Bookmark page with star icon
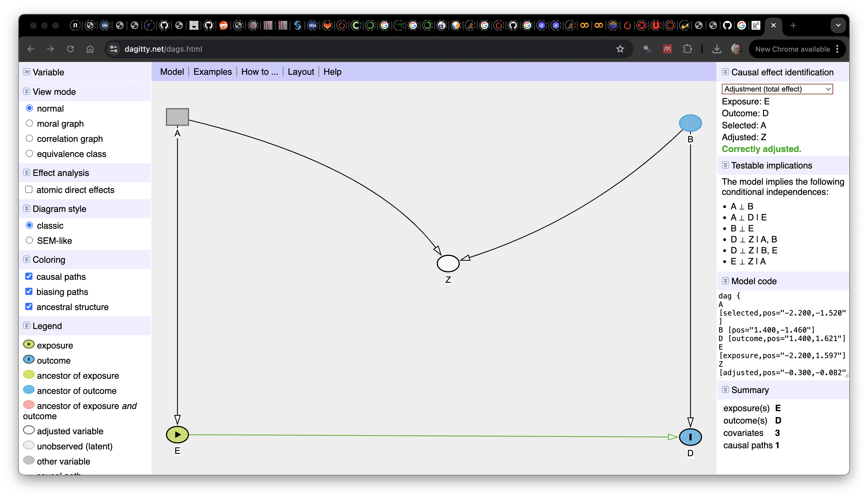The width and height of the screenshot is (868, 498). click(x=620, y=49)
